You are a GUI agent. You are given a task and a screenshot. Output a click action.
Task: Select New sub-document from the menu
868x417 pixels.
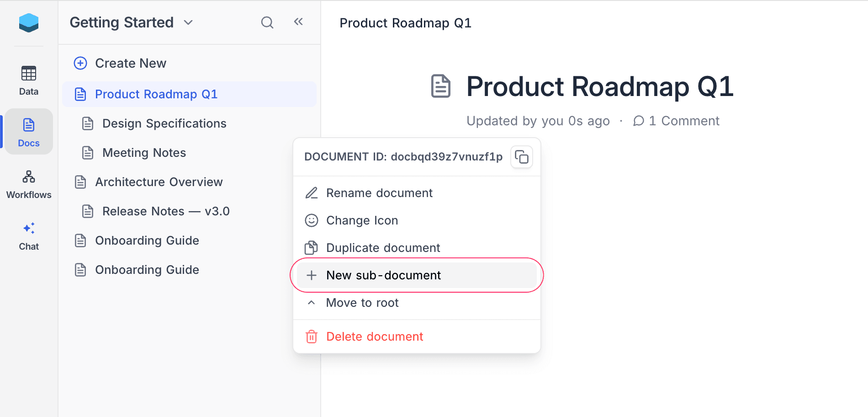(383, 275)
